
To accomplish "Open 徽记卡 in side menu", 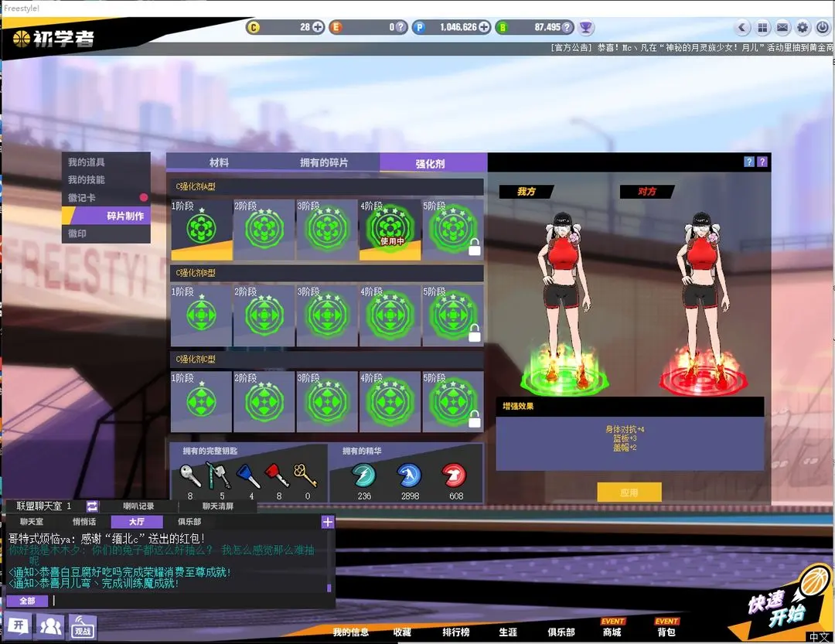I will point(106,198).
